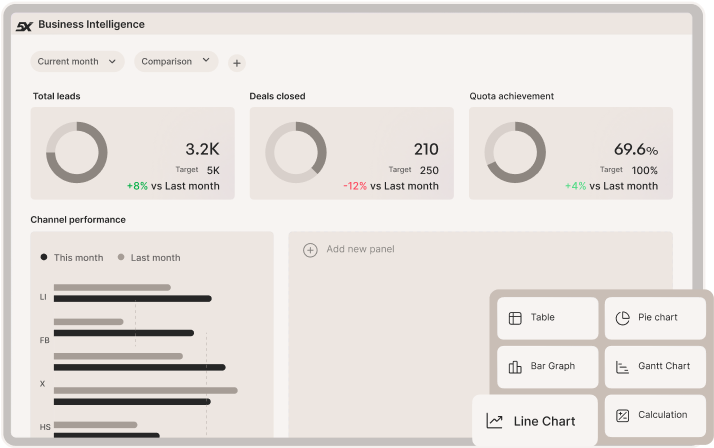Click the Bar Graph icon
The image size is (714, 448).
515,367
